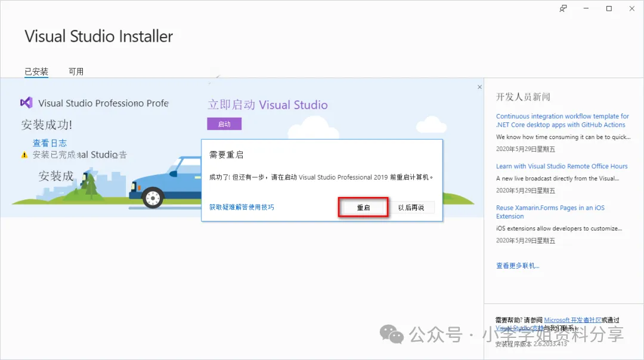
Task: Click the feedback icon in title bar
Action: [x=563, y=8]
